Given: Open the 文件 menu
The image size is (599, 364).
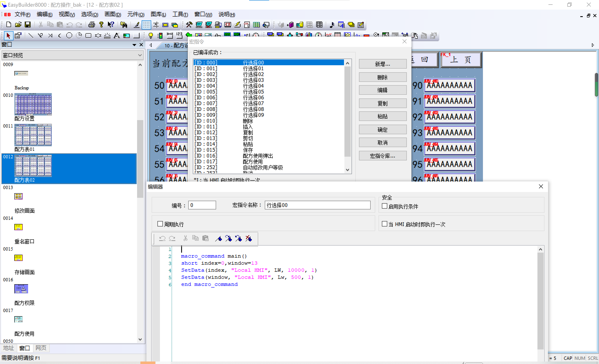Looking at the screenshot, I should [x=22, y=14].
